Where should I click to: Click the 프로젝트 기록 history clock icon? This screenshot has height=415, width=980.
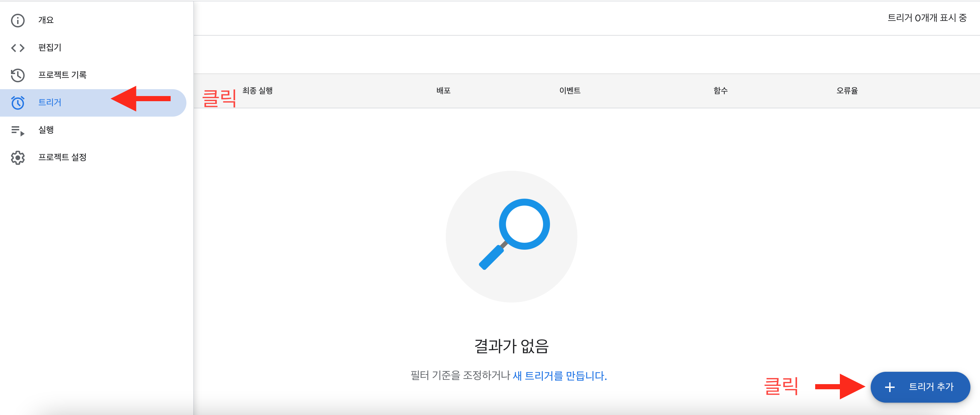click(x=18, y=75)
